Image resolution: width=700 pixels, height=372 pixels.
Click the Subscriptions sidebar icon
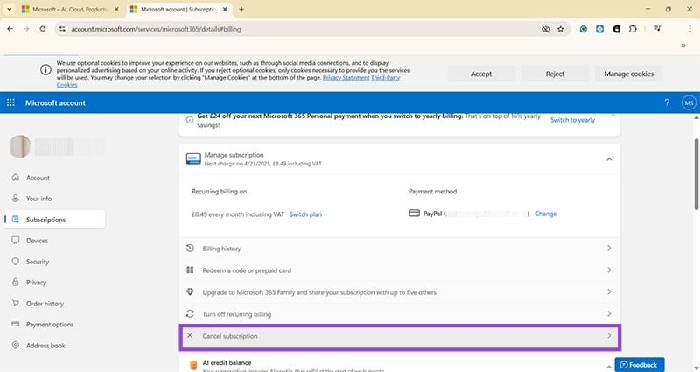pyautogui.click(x=15, y=219)
